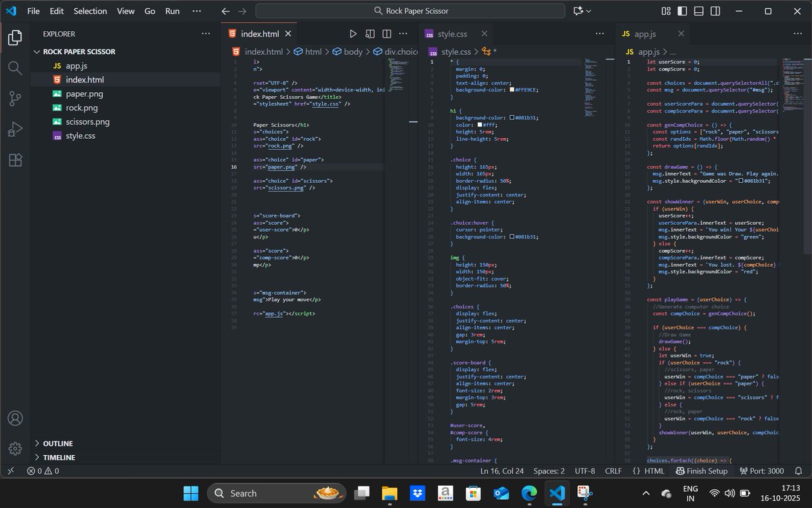812x508 pixels.
Task: Click the #FFE9CE color swatch in style.css
Action: [512, 89]
